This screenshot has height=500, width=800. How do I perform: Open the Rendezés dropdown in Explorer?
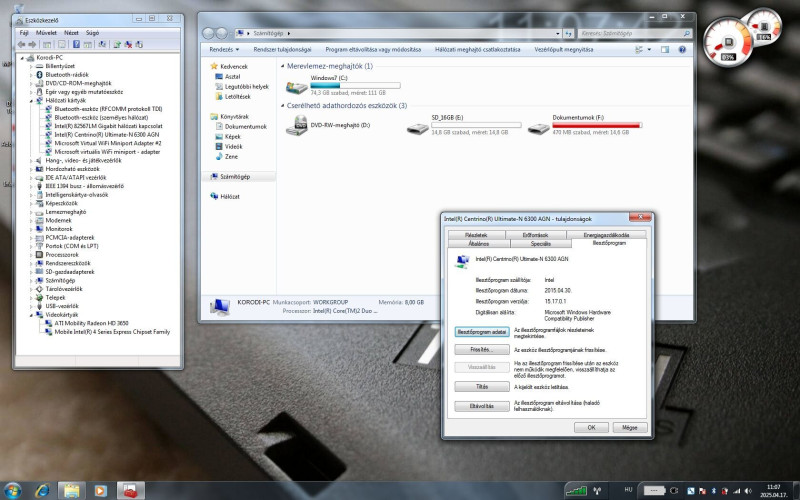224,49
